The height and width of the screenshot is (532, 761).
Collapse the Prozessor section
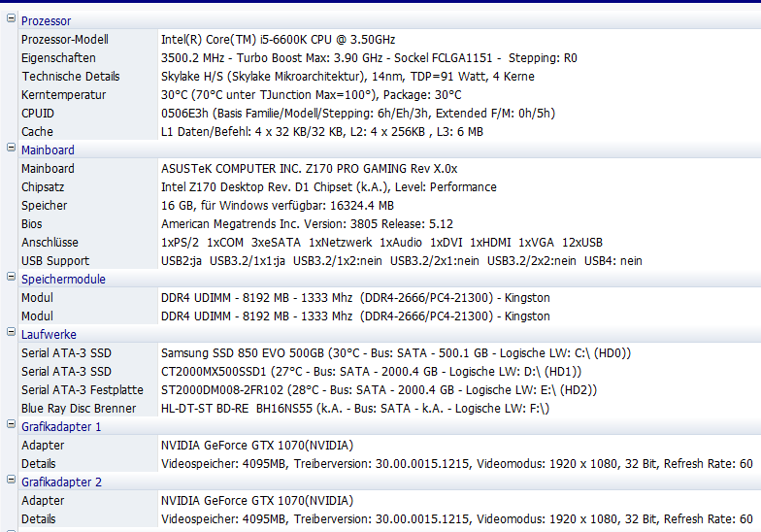coord(11,18)
